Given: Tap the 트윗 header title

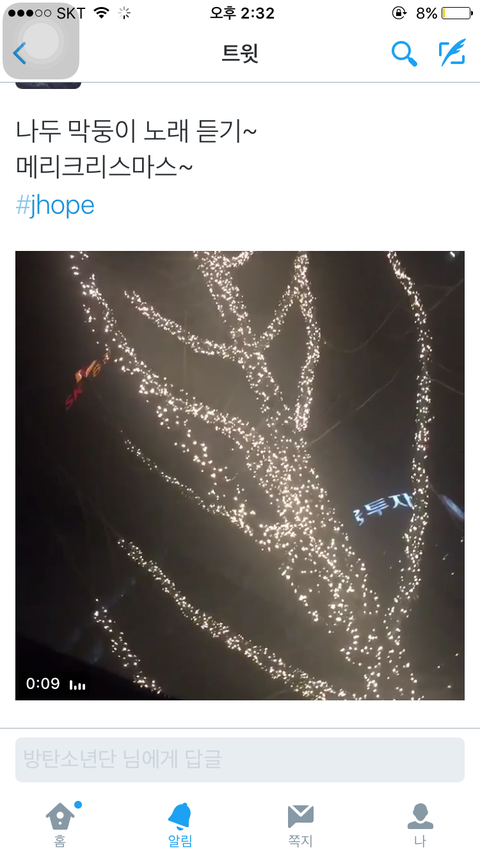Looking at the screenshot, I should (x=240, y=53).
